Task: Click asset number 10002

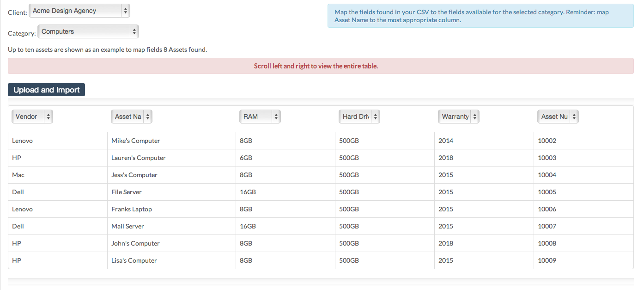Action: pyautogui.click(x=547, y=141)
